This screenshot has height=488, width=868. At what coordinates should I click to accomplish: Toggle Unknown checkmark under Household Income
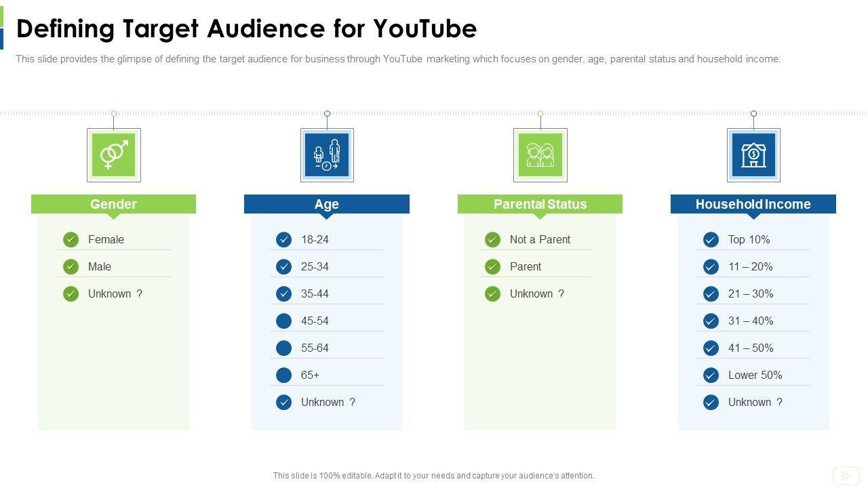click(711, 402)
